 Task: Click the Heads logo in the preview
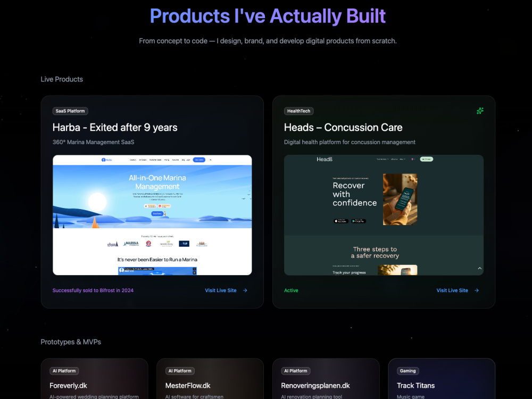(325, 159)
